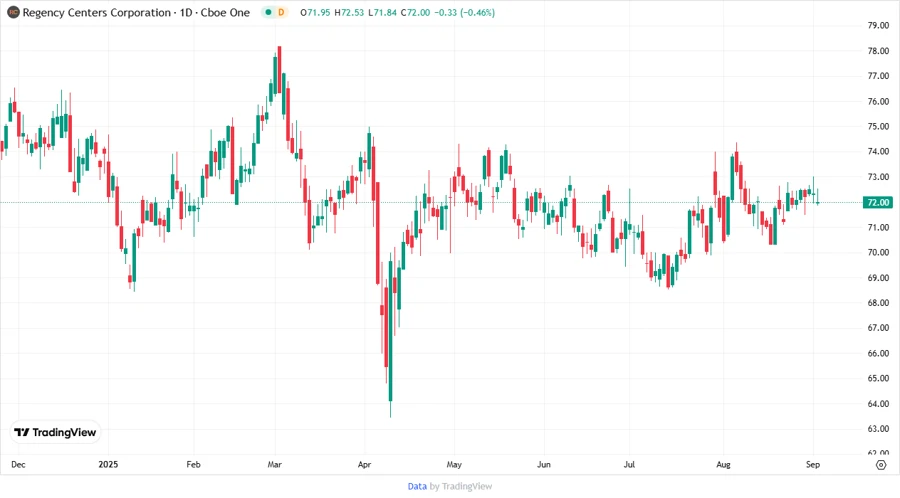Click the 2025 label on time axis
This screenshot has width=900, height=498.
tap(108, 465)
